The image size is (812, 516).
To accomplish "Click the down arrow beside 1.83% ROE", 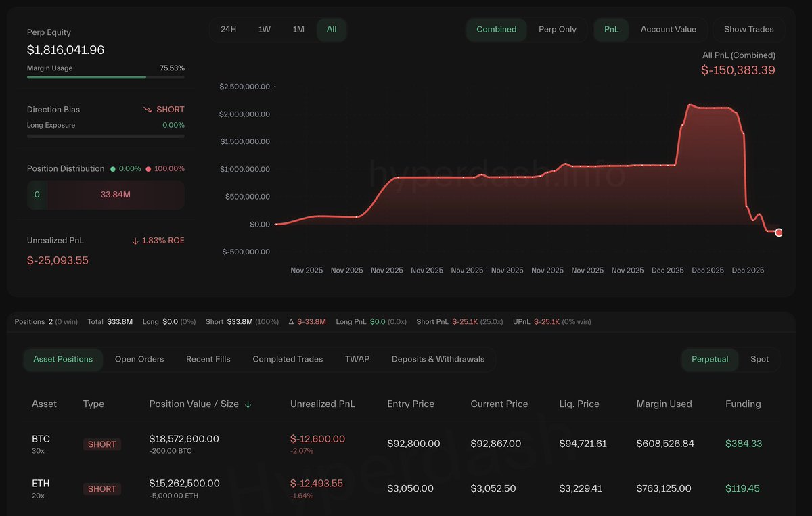I will pyautogui.click(x=135, y=241).
